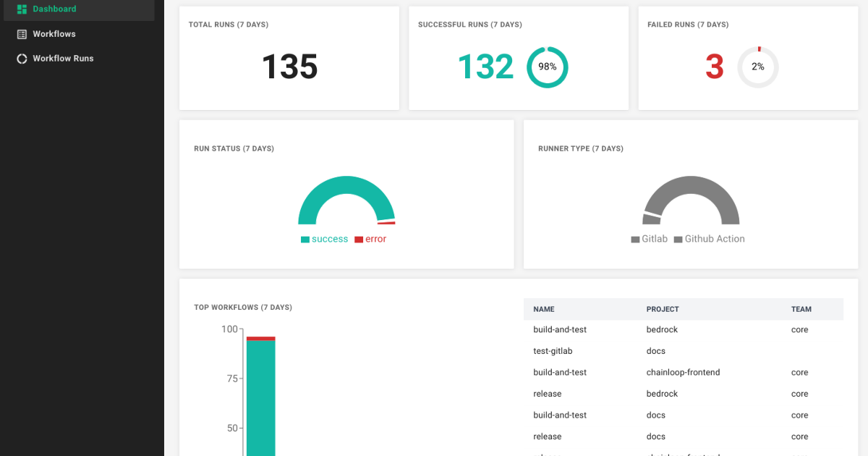This screenshot has height=456, width=868.
Task: Click the teal Run Status gauge arc
Action: [x=346, y=184]
